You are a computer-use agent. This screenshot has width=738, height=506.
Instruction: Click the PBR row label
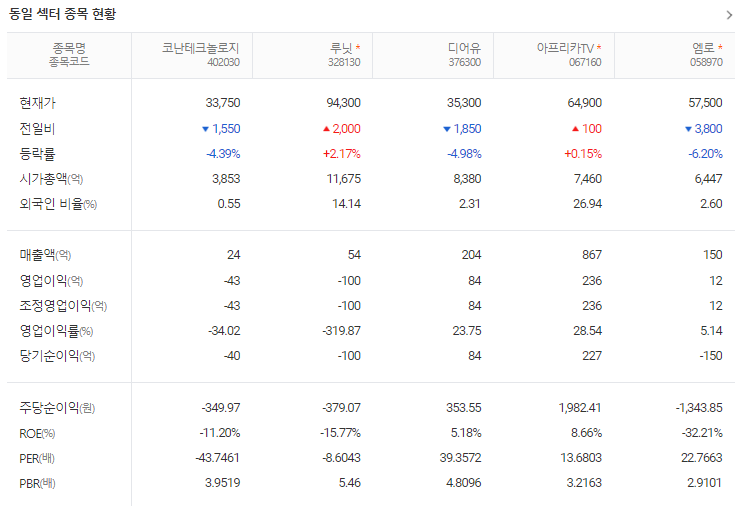37,483
